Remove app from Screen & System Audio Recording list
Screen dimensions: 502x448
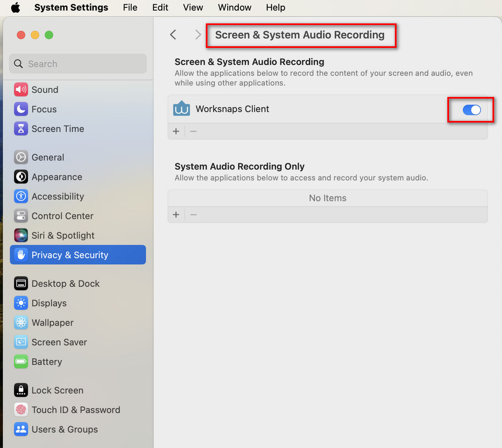pos(194,131)
